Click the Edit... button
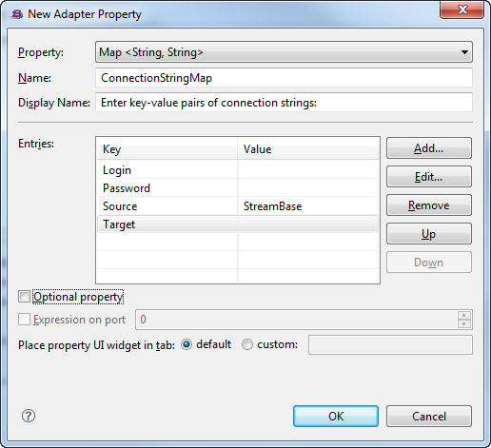The image size is (491, 448). (x=429, y=177)
